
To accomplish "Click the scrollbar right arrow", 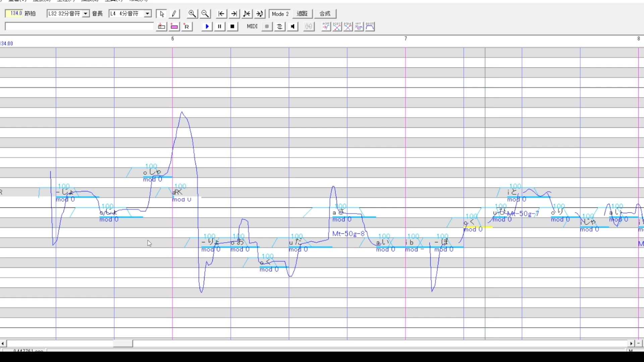I will (x=632, y=344).
